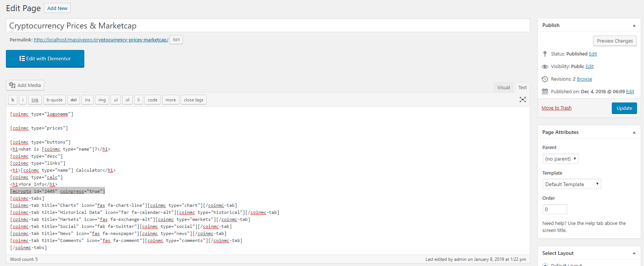Edit the Published status
This screenshot has height=266, width=644.
593,54
